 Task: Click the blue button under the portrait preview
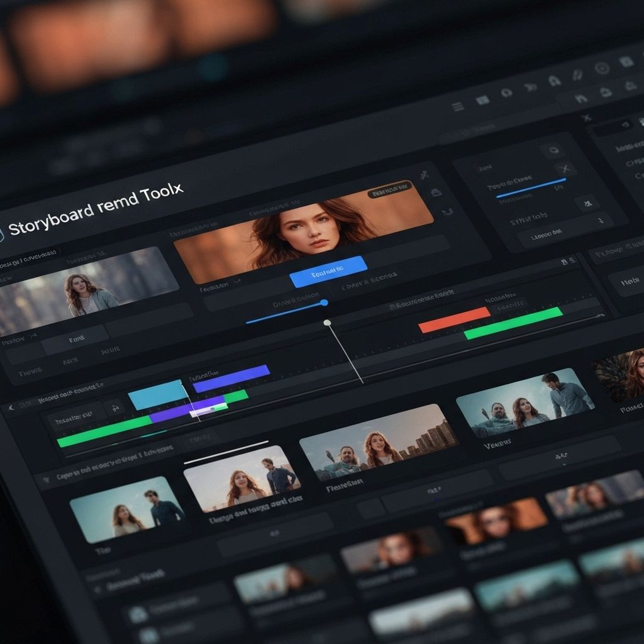point(328,271)
